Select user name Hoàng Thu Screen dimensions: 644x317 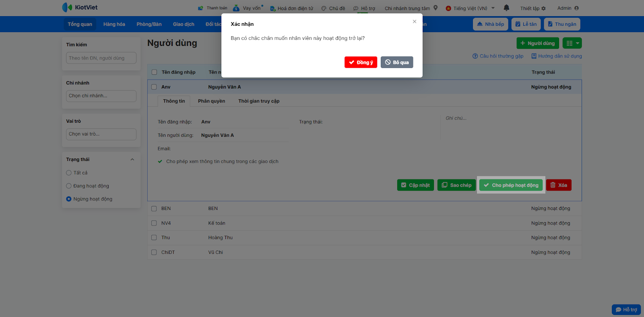pyautogui.click(x=220, y=238)
